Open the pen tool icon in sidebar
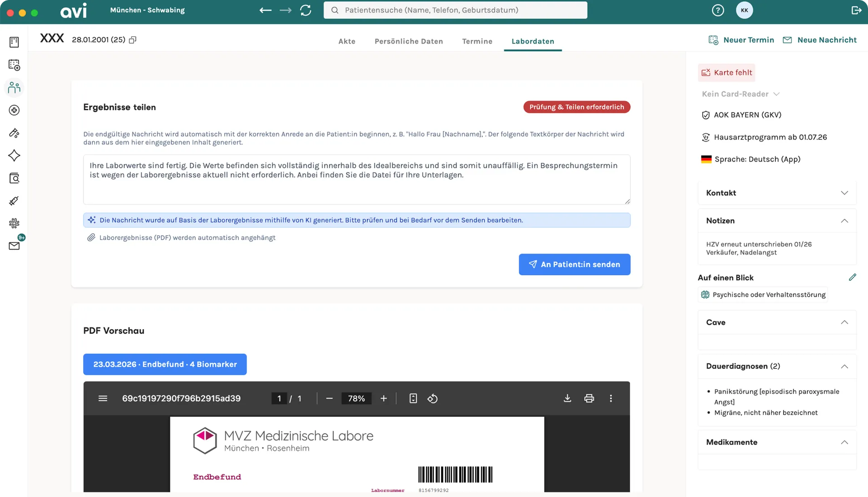This screenshot has height=497, width=868. pos(14,133)
